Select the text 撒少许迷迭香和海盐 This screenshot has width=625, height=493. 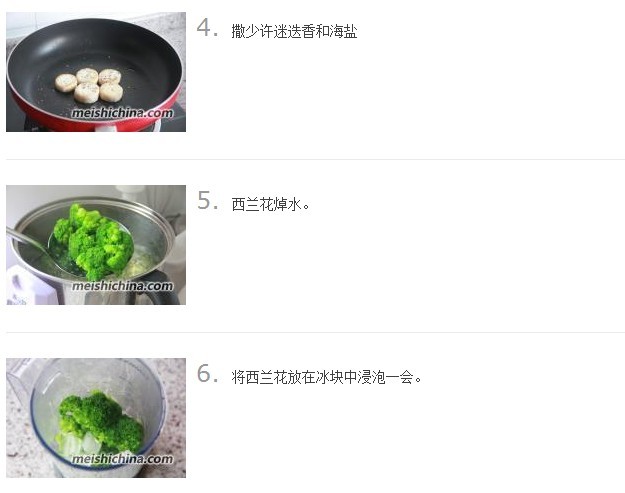pyautogui.click(x=294, y=31)
